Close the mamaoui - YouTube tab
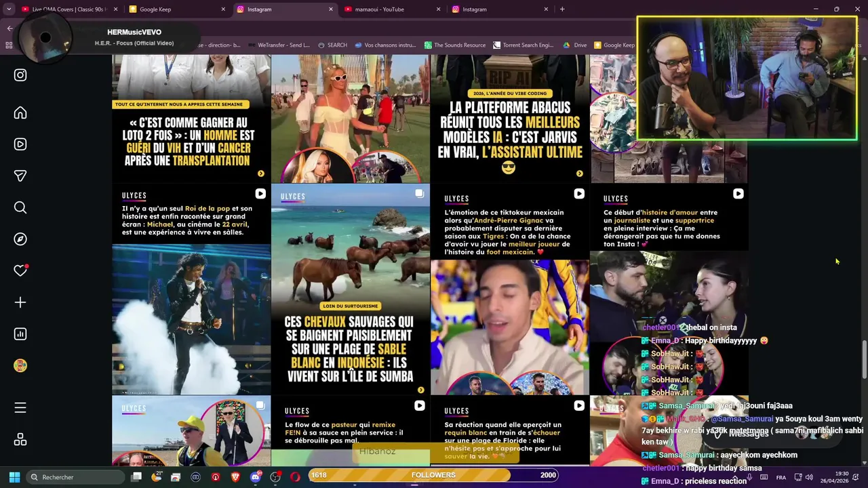Viewport: 868px width, 488px height. [439, 9]
